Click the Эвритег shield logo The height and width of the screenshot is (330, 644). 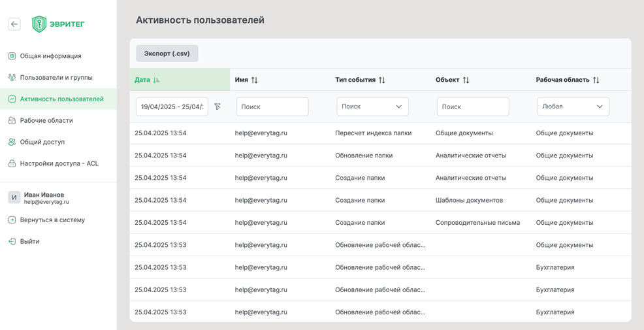(40, 24)
